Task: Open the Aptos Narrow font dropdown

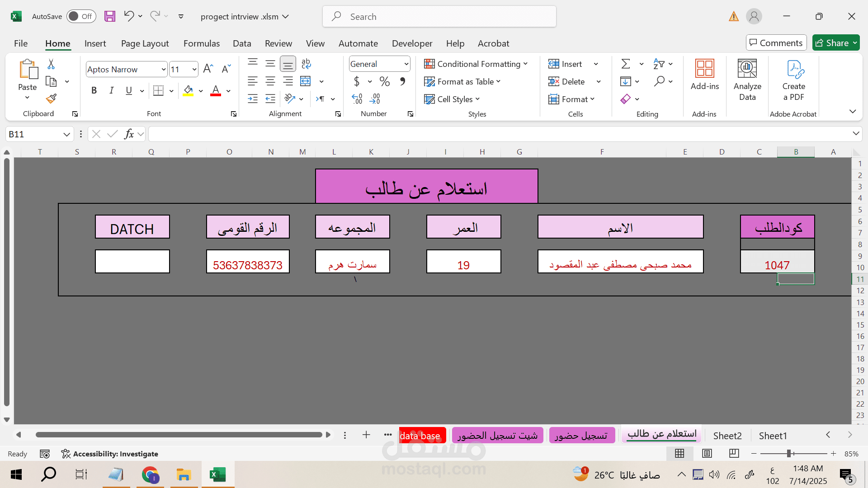Action: (x=164, y=69)
